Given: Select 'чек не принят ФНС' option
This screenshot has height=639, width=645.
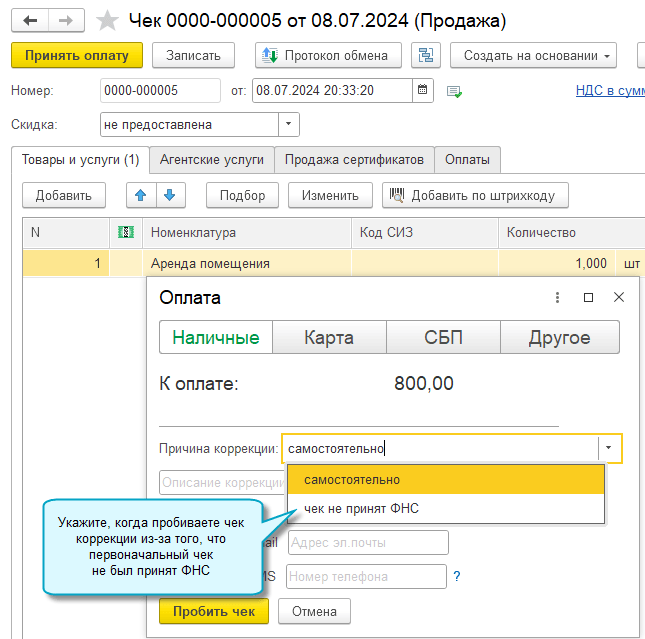Looking at the screenshot, I should 361,509.
